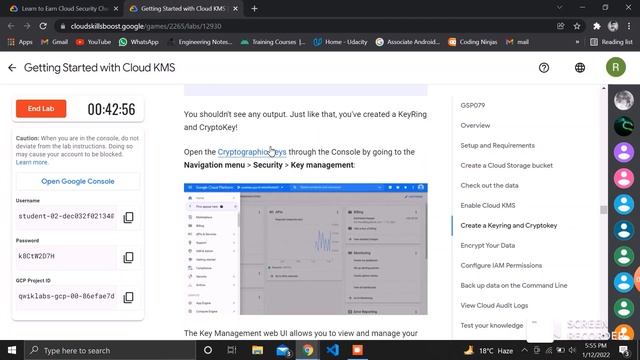Go to Setup and Requirements section

coord(498,145)
